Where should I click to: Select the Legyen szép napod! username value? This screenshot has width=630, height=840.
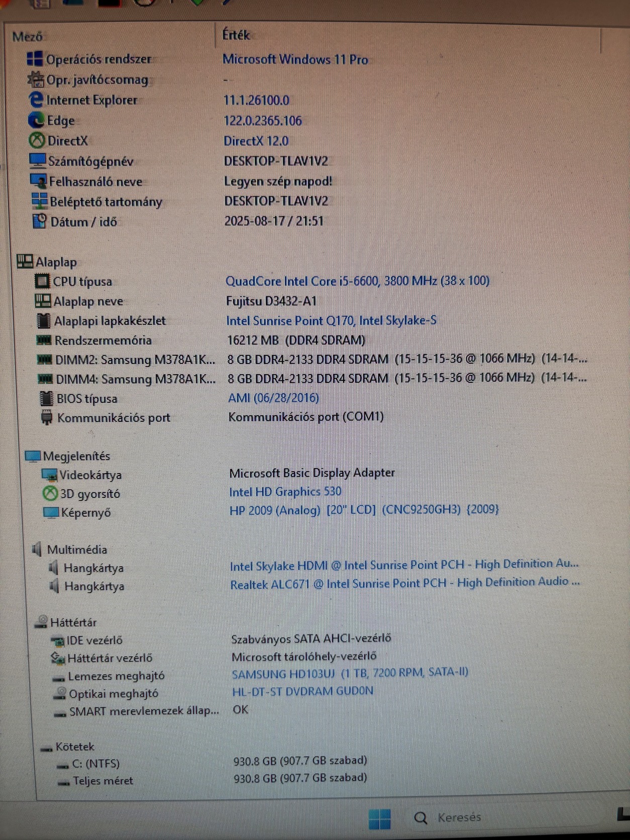pyautogui.click(x=278, y=181)
